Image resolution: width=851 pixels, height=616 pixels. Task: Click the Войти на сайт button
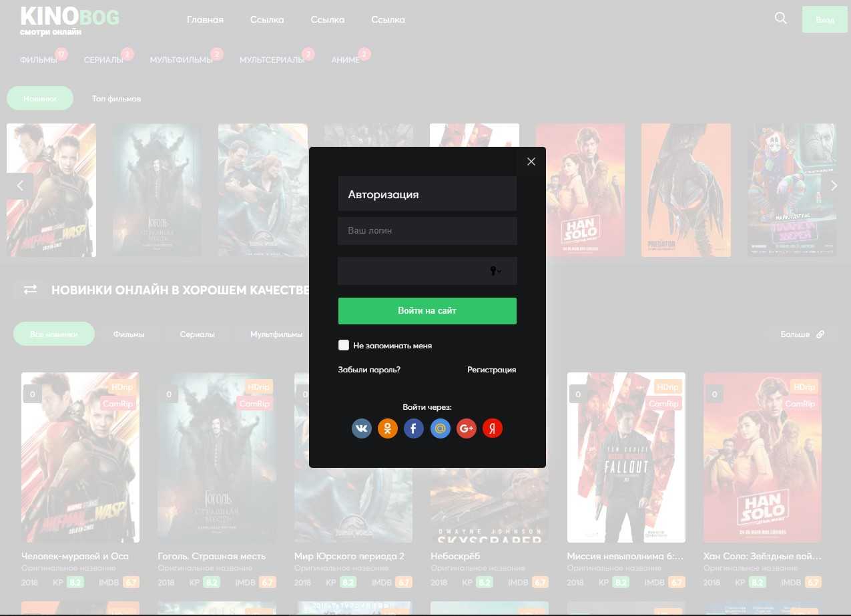(x=427, y=311)
